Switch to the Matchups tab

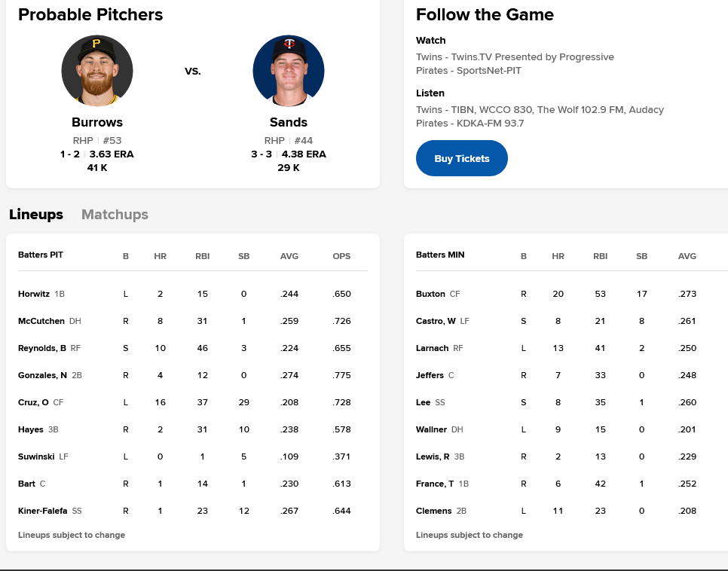pos(115,215)
